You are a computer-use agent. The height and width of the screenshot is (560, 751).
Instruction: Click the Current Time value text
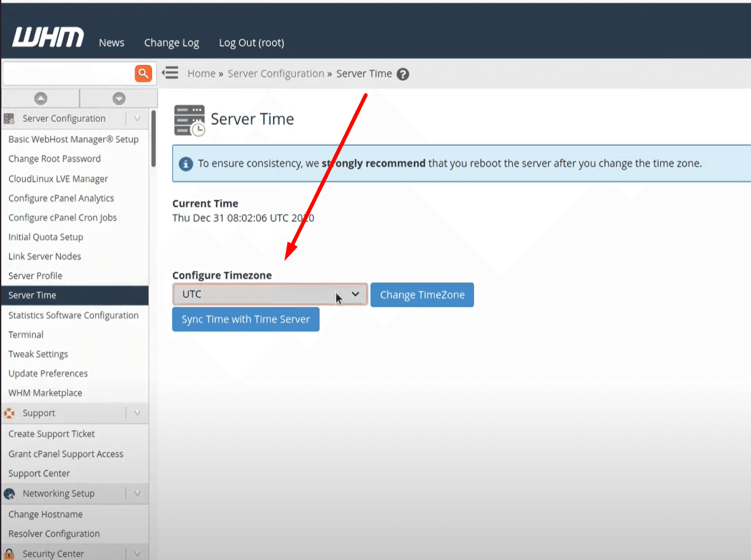tap(244, 218)
